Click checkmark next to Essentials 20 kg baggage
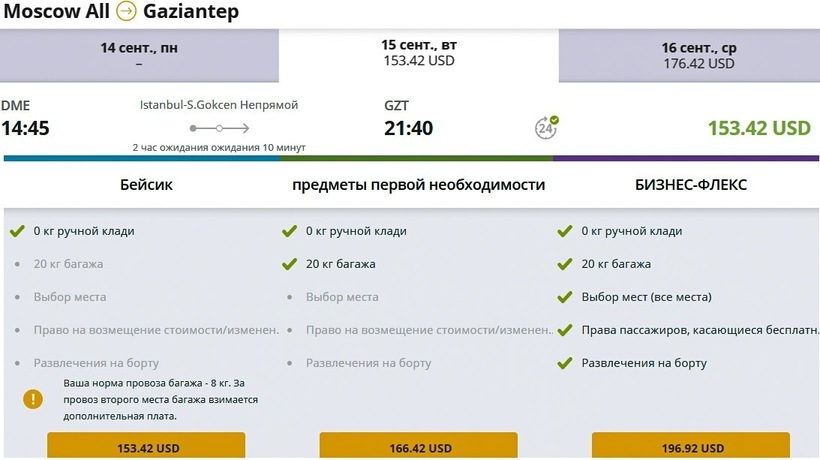The height and width of the screenshot is (460, 820). point(289,264)
